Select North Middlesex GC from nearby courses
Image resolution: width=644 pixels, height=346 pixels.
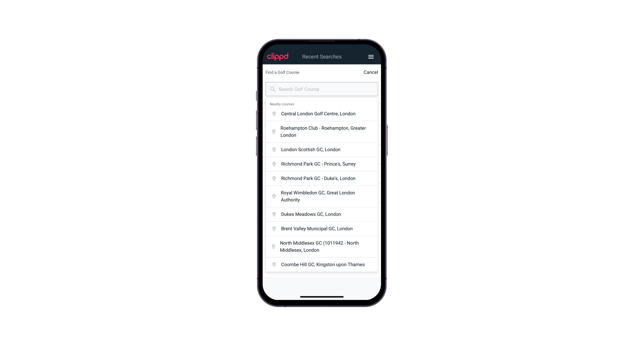pyautogui.click(x=322, y=247)
